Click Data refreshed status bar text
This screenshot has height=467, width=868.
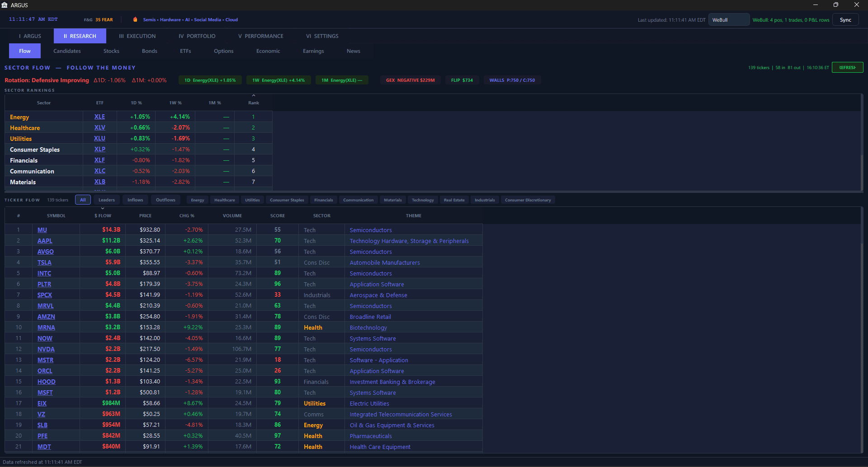42,462
